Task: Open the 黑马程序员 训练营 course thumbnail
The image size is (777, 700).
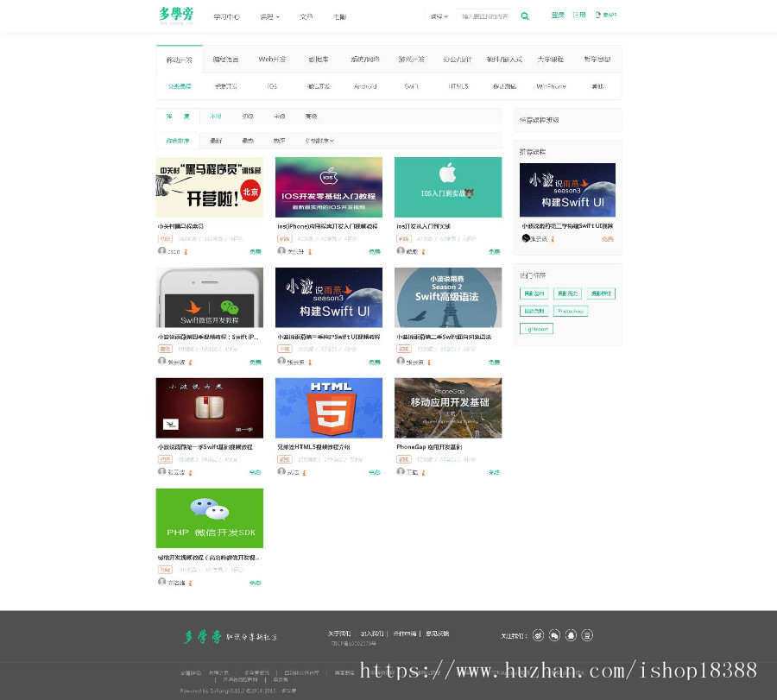Action: (x=210, y=187)
